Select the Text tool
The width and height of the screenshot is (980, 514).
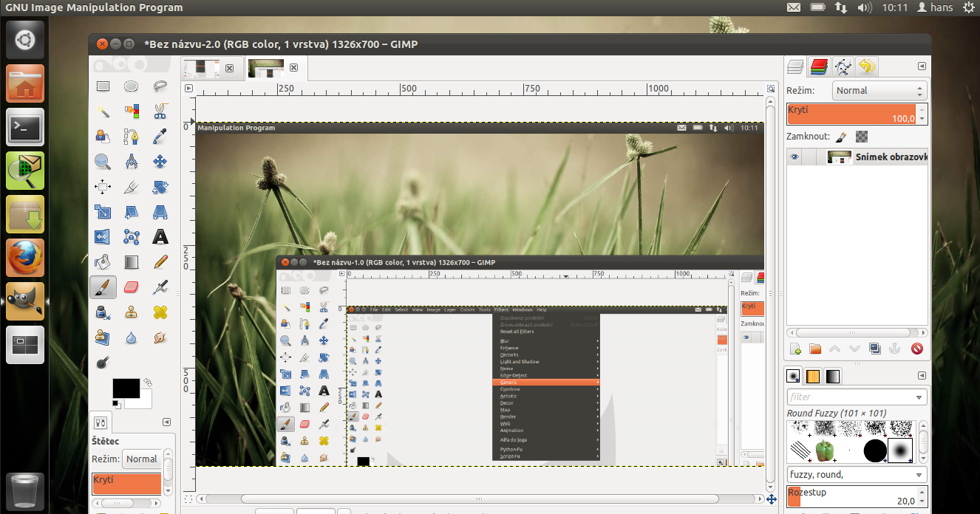pyautogui.click(x=160, y=237)
